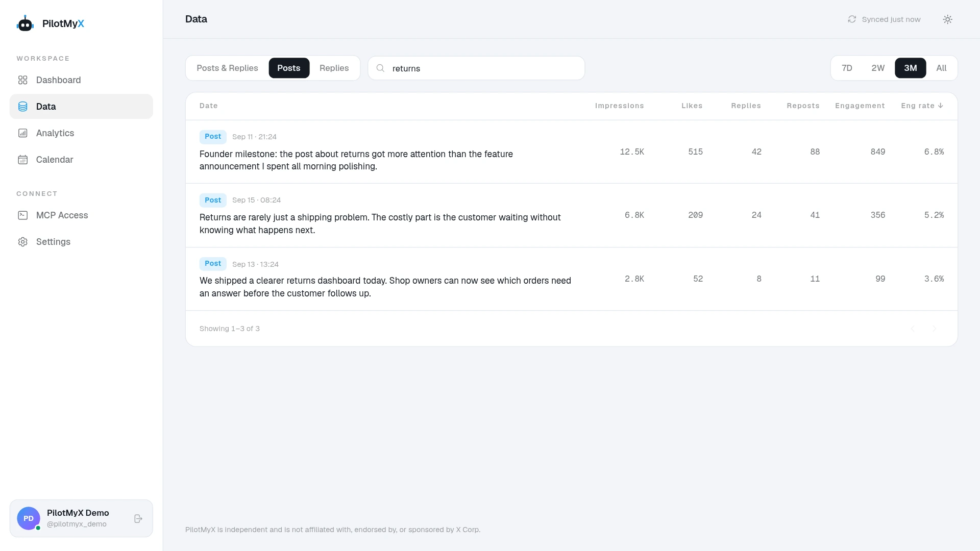Open the 'We shipped a clearer' post text
Viewport: 980px width, 551px height.
pyautogui.click(x=385, y=287)
